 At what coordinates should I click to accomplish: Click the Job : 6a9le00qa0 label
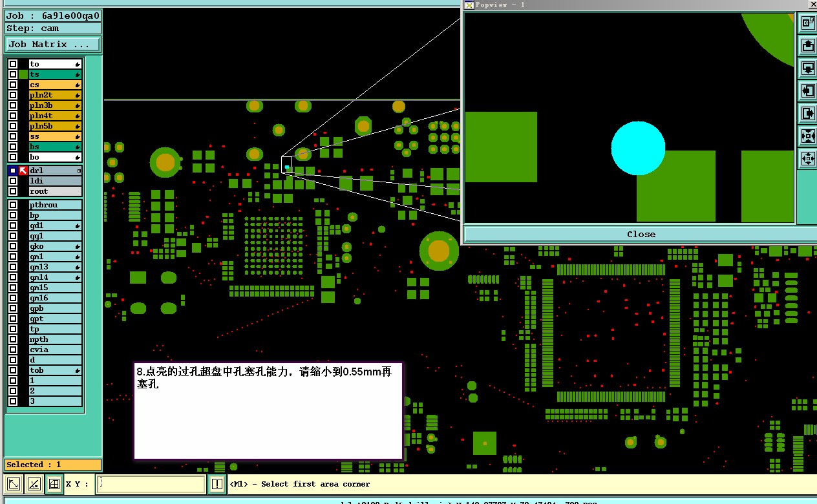click(53, 16)
